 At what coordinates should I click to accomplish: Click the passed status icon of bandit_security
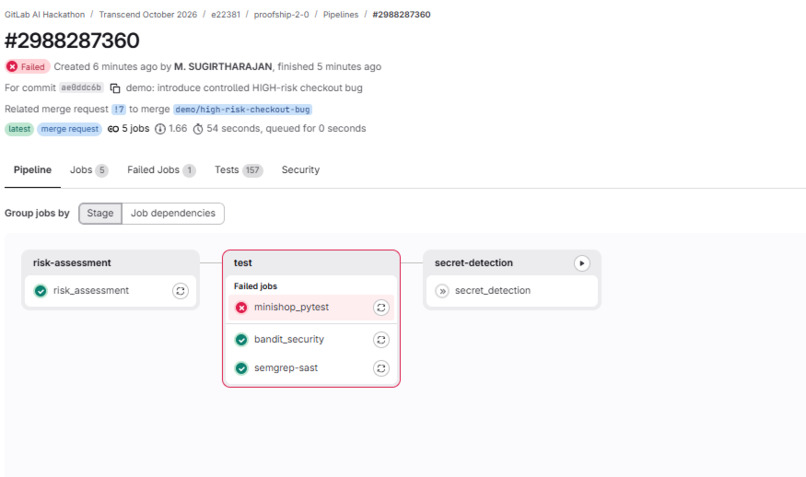coord(241,340)
